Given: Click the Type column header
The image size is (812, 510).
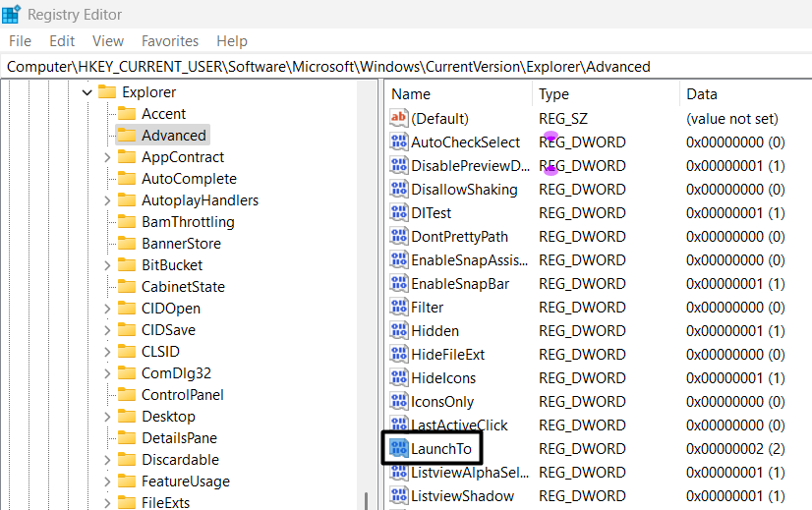Looking at the screenshot, I should click(553, 94).
